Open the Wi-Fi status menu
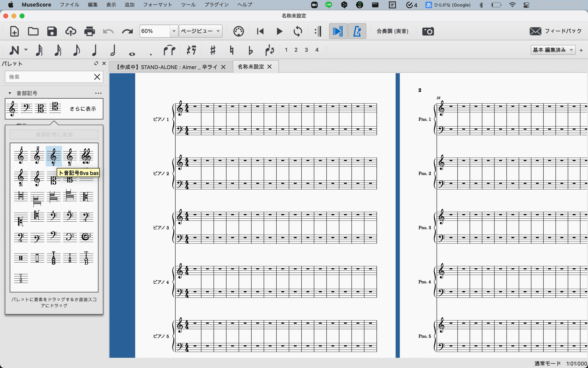The width and height of the screenshot is (588, 368). [x=512, y=5]
